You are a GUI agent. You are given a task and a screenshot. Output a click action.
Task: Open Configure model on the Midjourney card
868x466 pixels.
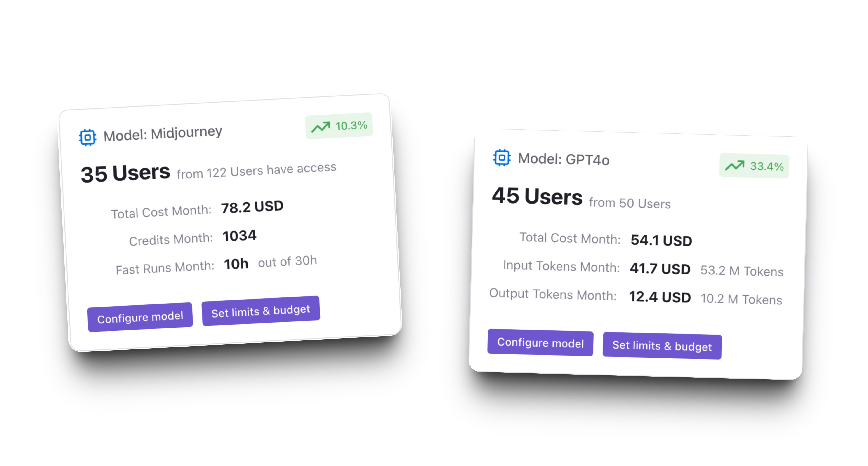tap(140, 317)
